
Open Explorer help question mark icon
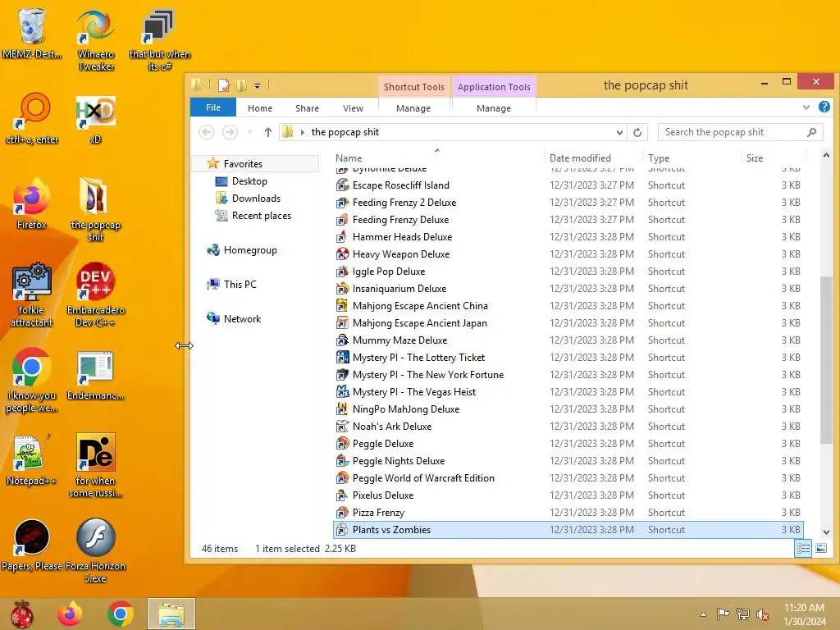[824, 107]
